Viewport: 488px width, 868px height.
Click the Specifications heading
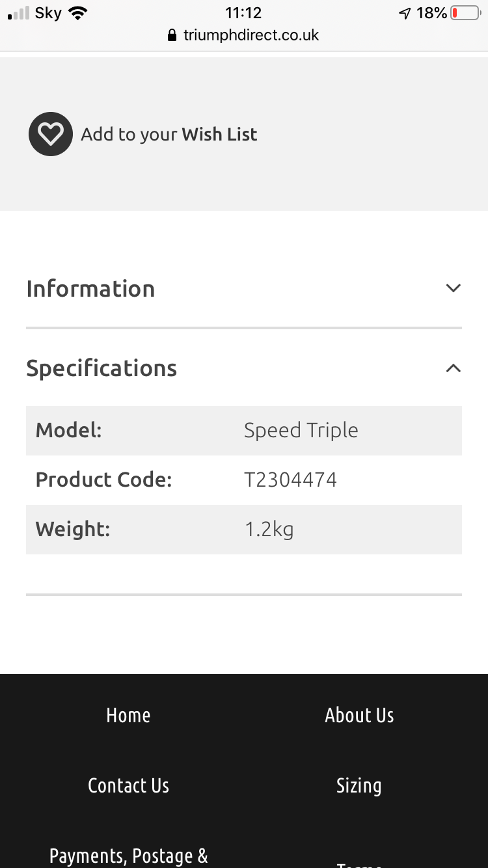[102, 368]
